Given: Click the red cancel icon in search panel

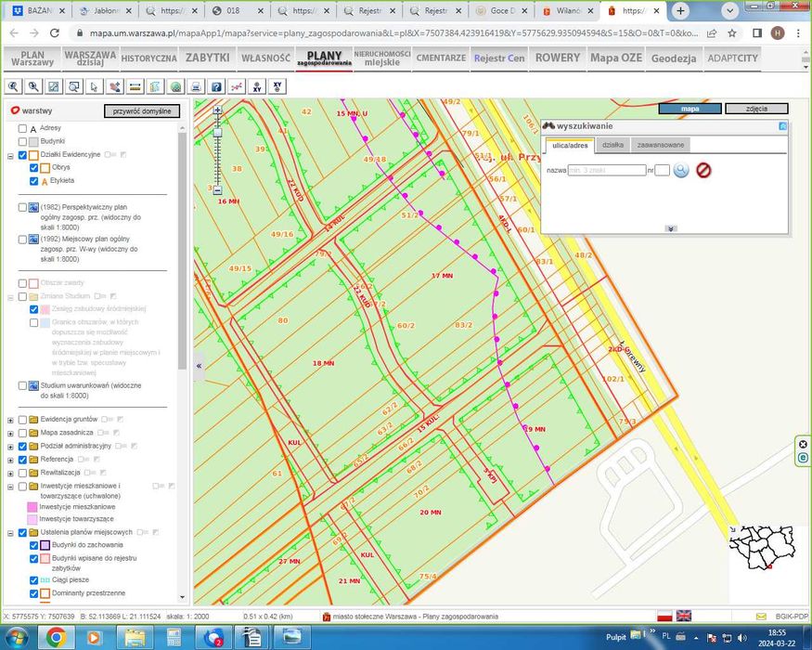Looking at the screenshot, I should 703,170.
